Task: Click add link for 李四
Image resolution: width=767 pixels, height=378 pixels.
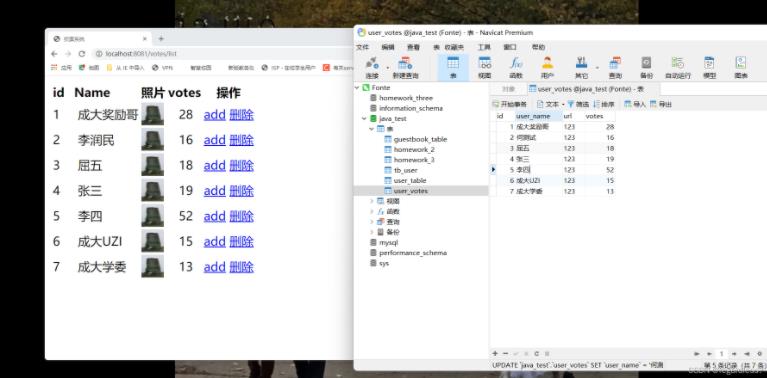Action: tap(214, 216)
